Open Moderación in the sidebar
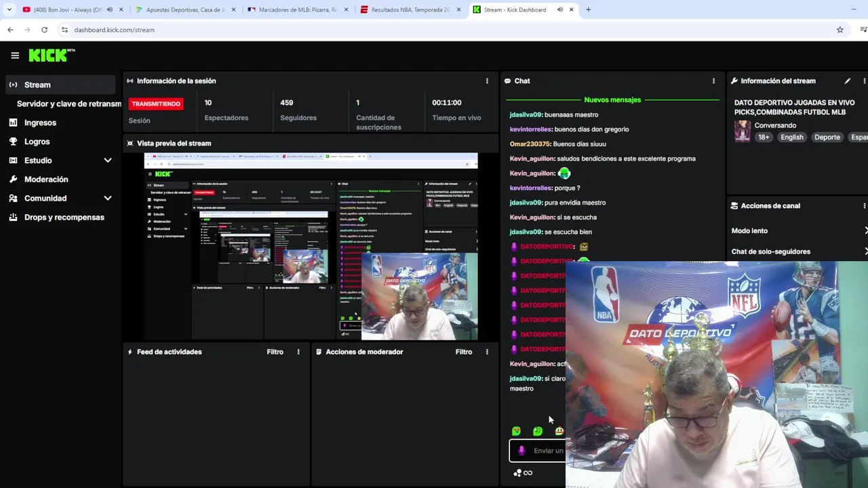Image resolution: width=868 pixels, height=488 pixels. coord(46,180)
